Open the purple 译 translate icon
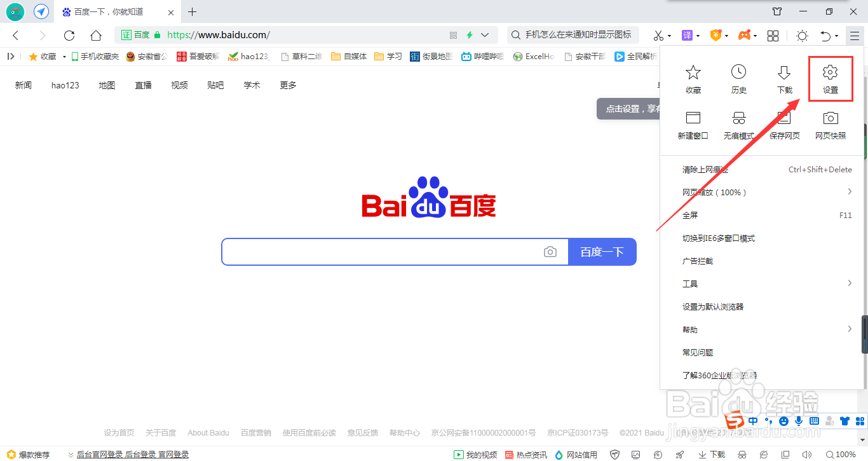868x461 pixels. point(687,36)
